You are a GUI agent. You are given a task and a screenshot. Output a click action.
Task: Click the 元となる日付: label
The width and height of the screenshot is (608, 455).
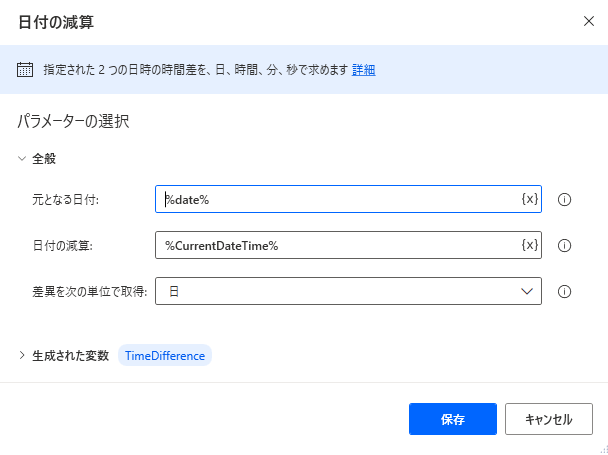click(x=66, y=199)
